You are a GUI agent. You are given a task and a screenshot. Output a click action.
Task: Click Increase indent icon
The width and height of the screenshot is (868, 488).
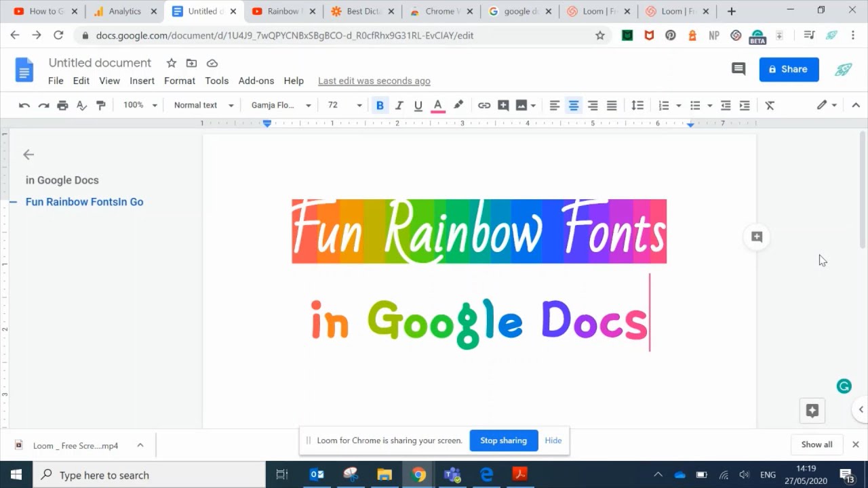[x=745, y=105]
